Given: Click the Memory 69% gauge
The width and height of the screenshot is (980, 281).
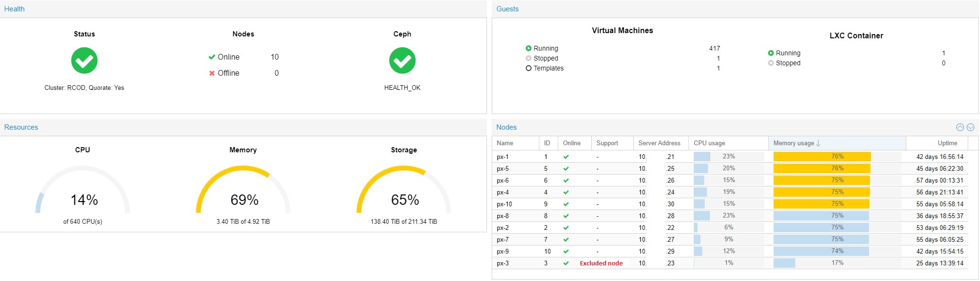Looking at the screenshot, I should (243, 194).
